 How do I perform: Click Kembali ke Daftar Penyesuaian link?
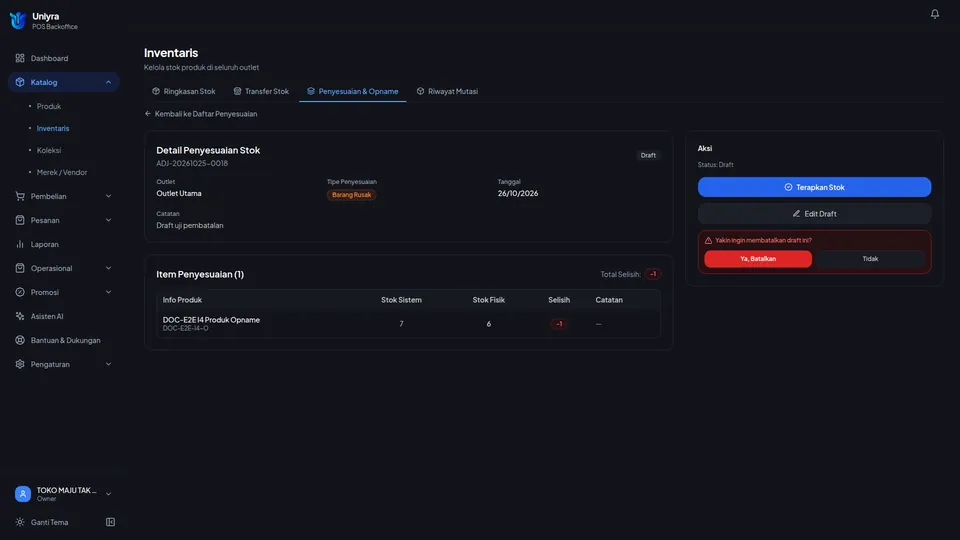point(201,114)
